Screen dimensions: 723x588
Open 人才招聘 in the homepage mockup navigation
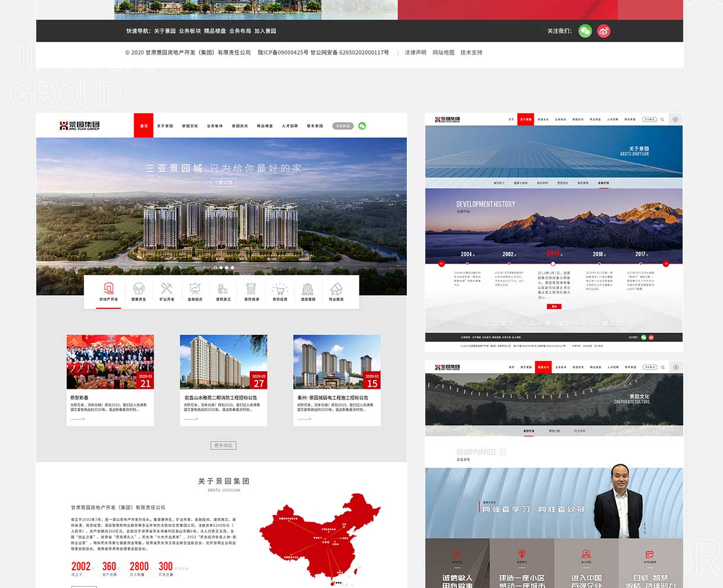point(290,126)
